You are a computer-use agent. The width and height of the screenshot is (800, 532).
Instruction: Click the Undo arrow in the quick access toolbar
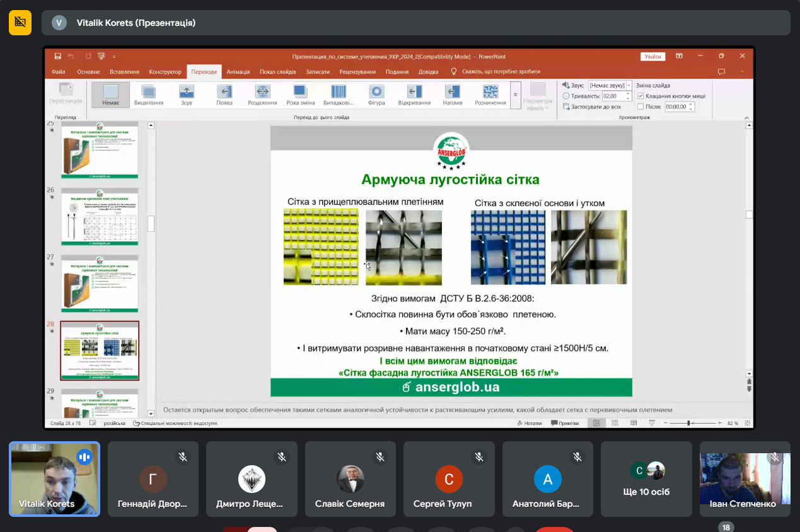click(71, 56)
